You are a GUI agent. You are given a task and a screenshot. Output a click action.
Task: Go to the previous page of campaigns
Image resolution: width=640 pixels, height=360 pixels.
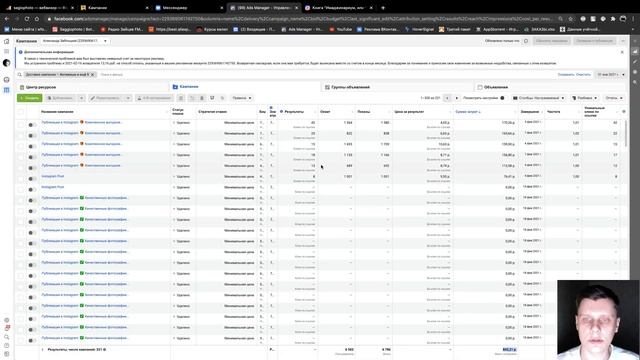447,98
